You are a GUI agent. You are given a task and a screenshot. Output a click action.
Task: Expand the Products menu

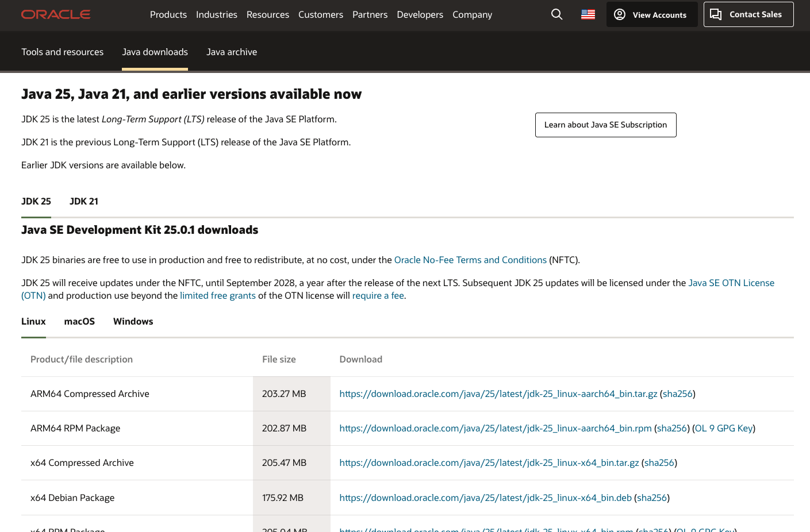pyautogui.click(x=168, y=14)
